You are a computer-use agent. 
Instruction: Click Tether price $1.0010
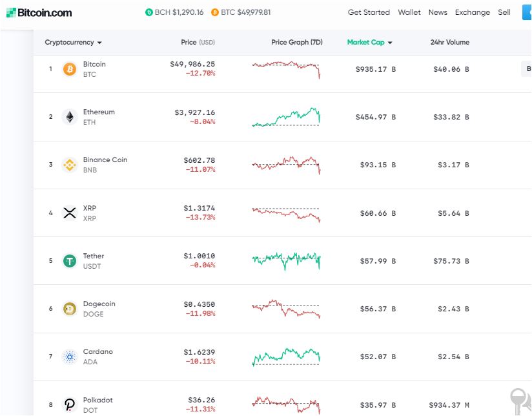(199, 256)
